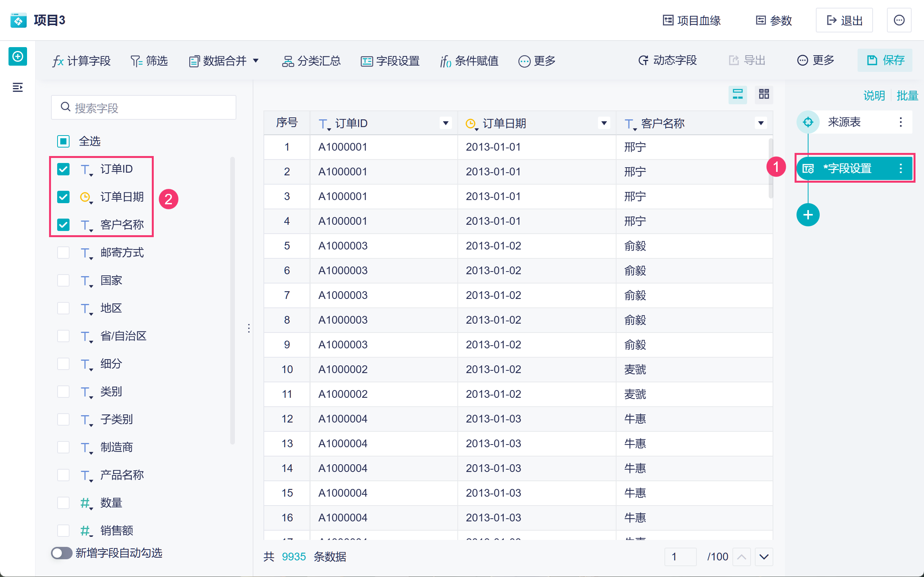Image resolution: width=924 pixels, height=577 pixels.
Task: Uncheck the 订单日期 field checkbox
Action: [63, 197]
